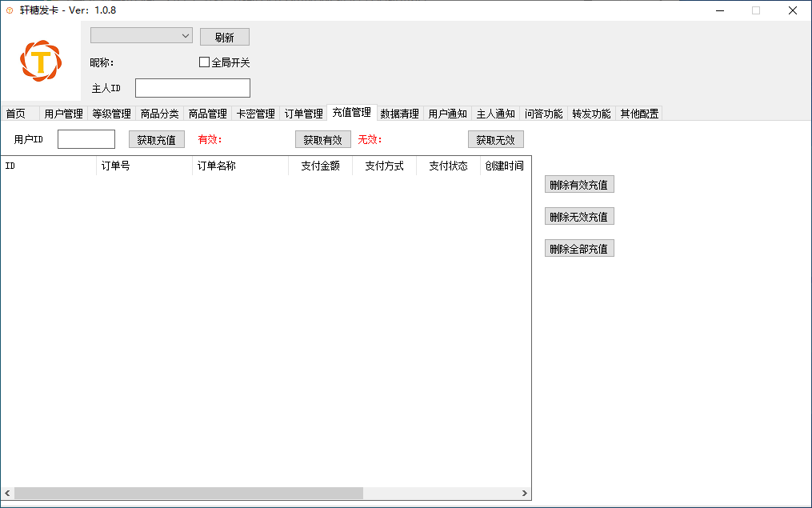The height and width of the screenshot is (508, 812).
Task: Click the 支付方式 column header
Action: pos(384,166)
